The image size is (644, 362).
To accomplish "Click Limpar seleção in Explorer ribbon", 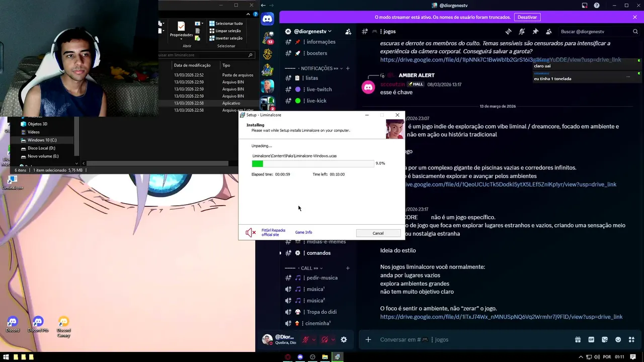I will pyautogui.click(x=225, y=31).
